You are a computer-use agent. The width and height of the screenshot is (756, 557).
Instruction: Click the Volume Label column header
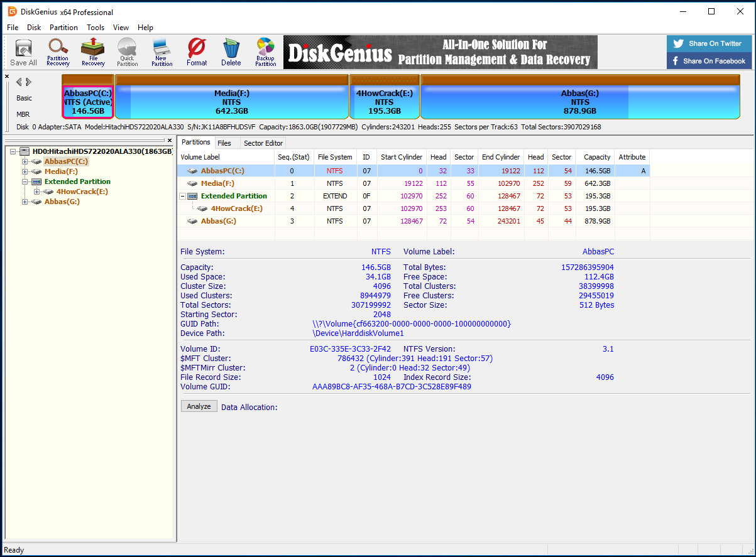coord(226,157)
